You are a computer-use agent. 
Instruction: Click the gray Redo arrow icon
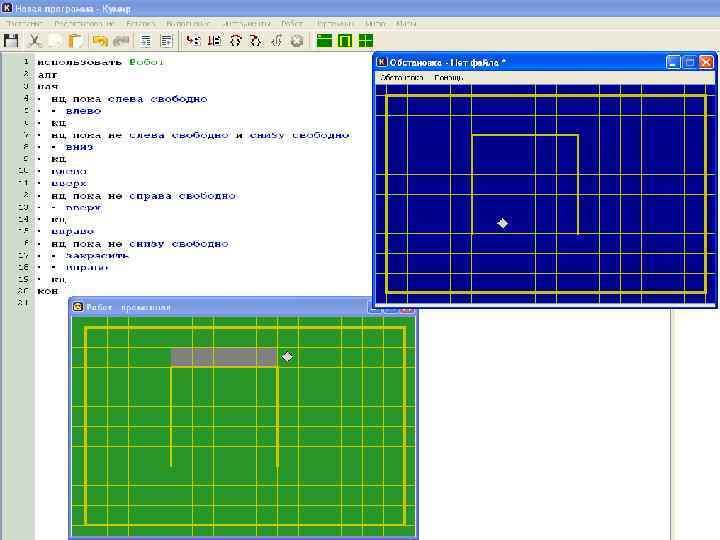click(x=121, y=40)
